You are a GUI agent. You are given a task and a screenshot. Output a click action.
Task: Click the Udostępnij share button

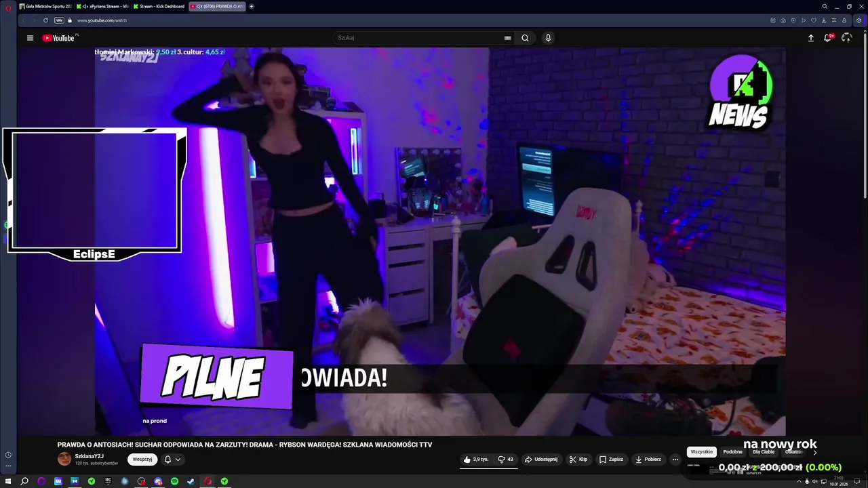tap(541, 459)
